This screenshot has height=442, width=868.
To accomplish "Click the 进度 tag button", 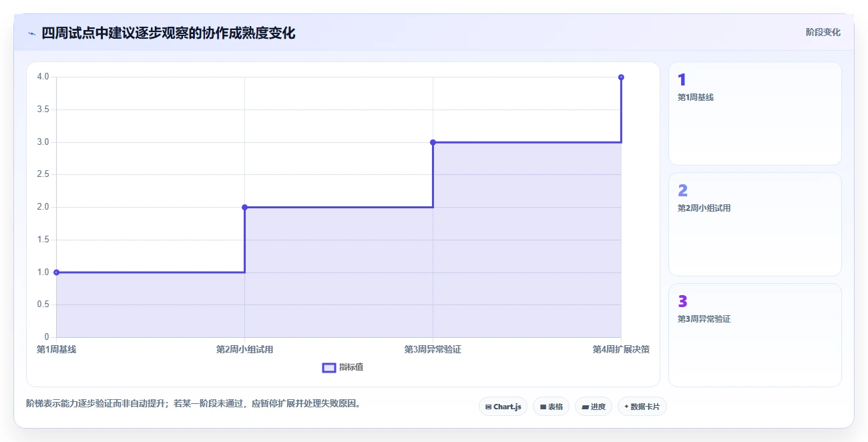I will (x=594, y=407).
